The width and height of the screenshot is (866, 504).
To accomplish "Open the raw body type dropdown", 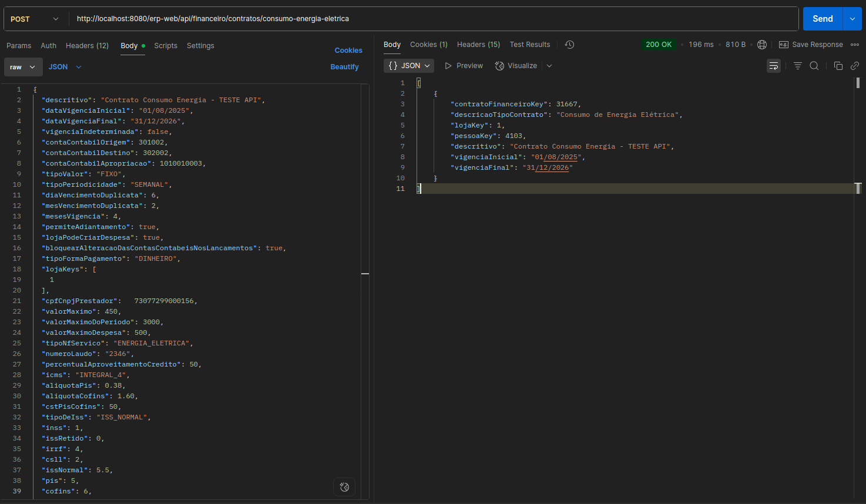I will pyautogui.click(x=24, y=67).
